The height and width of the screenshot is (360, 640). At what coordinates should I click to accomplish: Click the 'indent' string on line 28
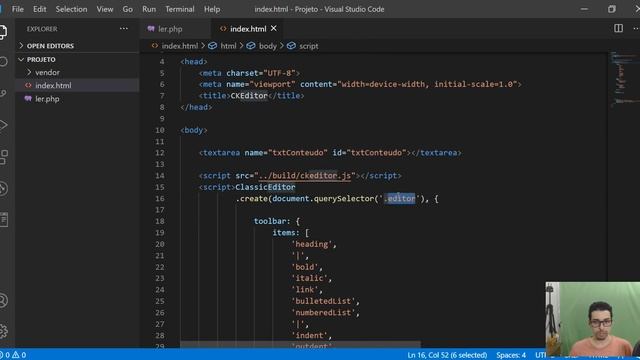[309, 336]
